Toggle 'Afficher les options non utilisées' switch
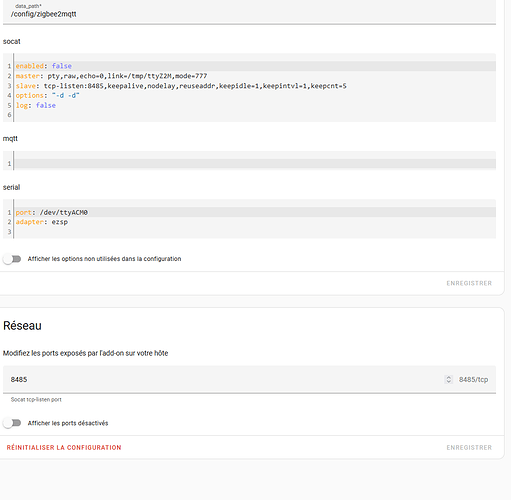Viewport: 511px width, 500px height. click(12, 259)
